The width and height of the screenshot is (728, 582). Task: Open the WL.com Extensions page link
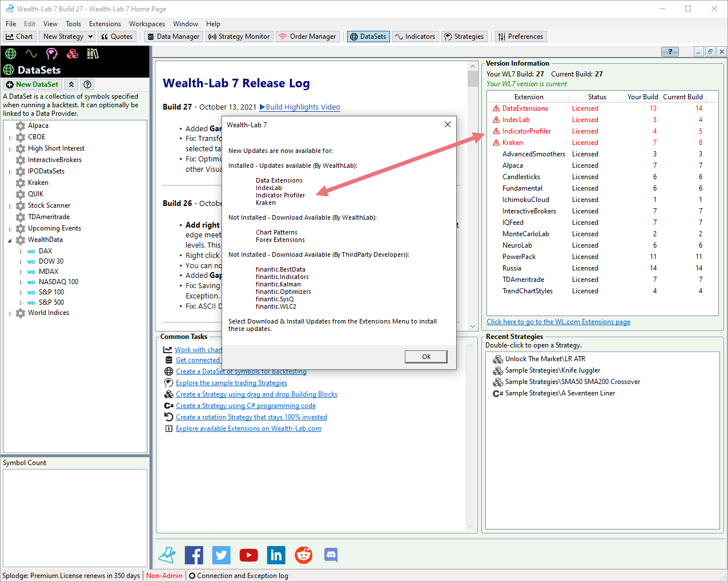558,322
